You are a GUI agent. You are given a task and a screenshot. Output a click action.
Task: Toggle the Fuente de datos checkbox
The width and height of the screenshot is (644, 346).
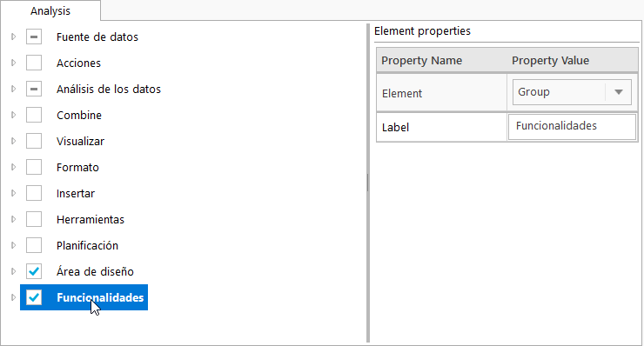34,37
